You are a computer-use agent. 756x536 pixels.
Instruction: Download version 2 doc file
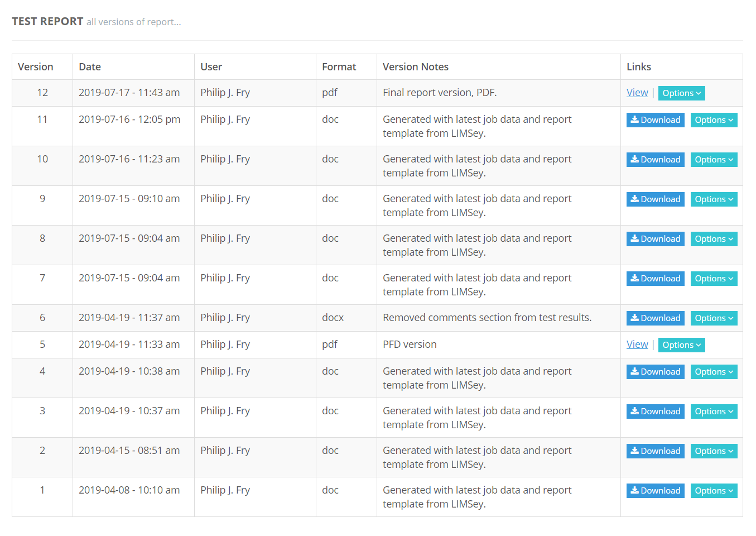pyautogui.click(x=655, y=451)
